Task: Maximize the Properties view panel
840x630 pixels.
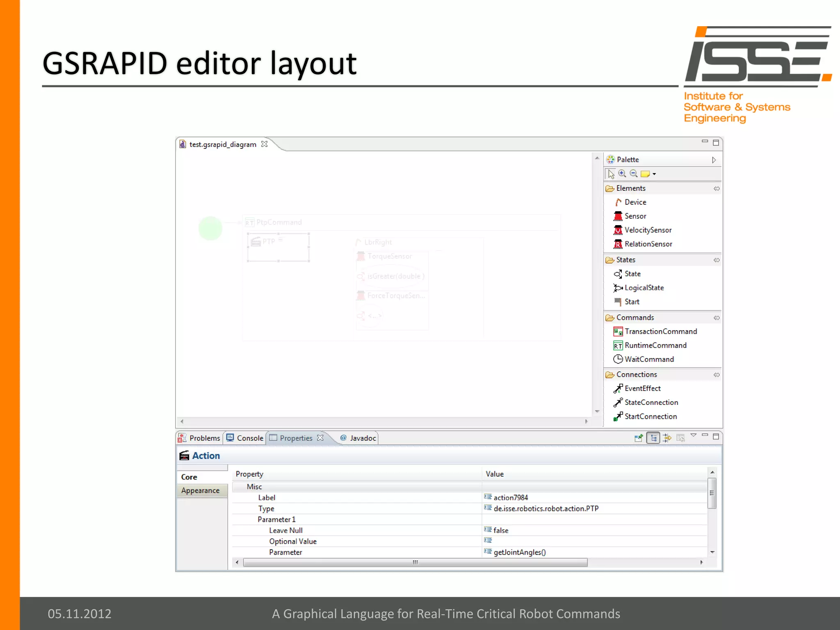Action: tap(716, 436)
